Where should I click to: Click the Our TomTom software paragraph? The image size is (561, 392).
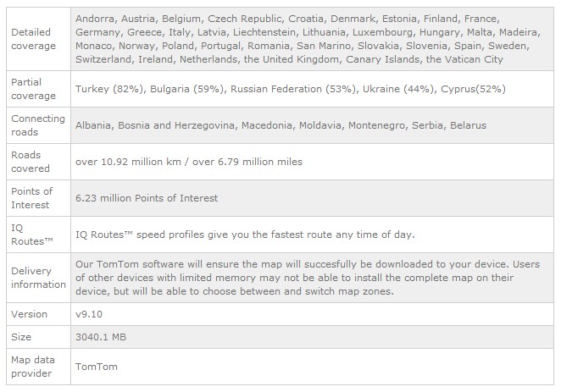pyautogui.click(x=308, y=278)
